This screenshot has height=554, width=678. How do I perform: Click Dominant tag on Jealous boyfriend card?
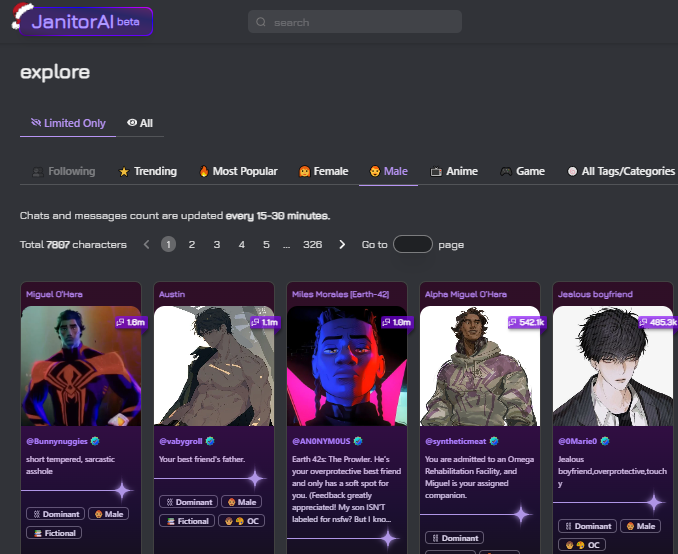tap(588, 526)
